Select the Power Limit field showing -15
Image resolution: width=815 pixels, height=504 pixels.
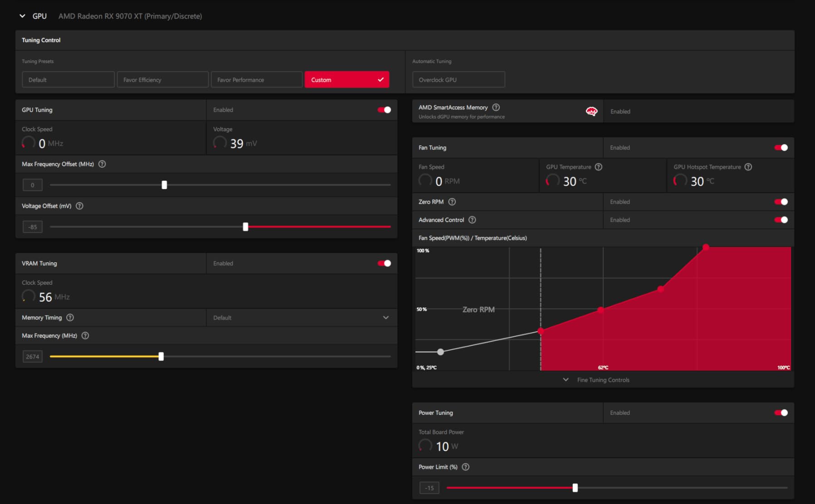click(429, 488)
